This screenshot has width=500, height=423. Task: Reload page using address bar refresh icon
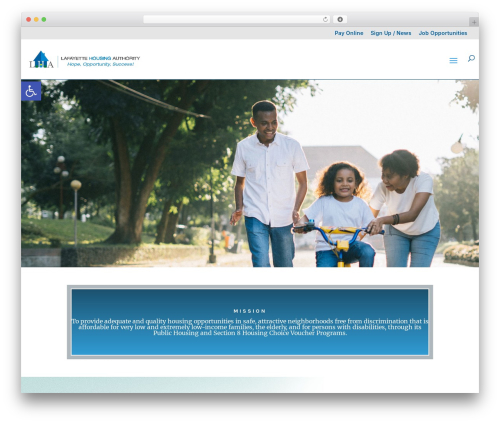coord(325,20)
